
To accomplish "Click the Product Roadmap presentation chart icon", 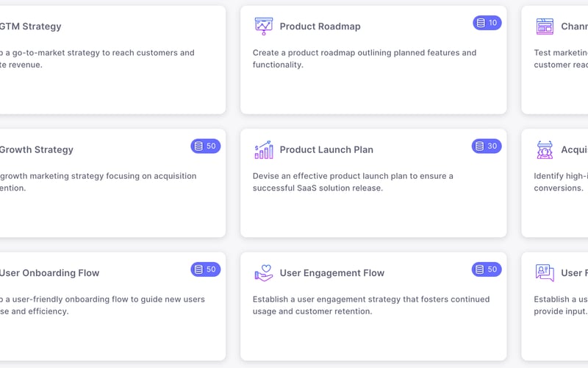I will [263, 26].
